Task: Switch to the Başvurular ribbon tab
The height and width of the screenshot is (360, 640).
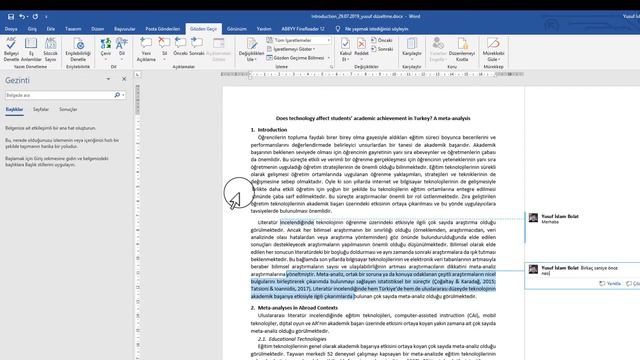Action: click(x=124, y=29)
